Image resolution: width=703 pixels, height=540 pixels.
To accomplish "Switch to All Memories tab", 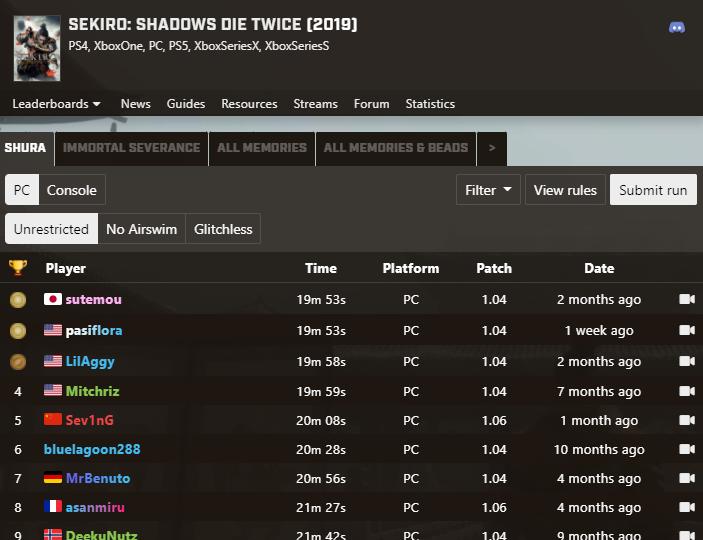I will click(262, 148).
